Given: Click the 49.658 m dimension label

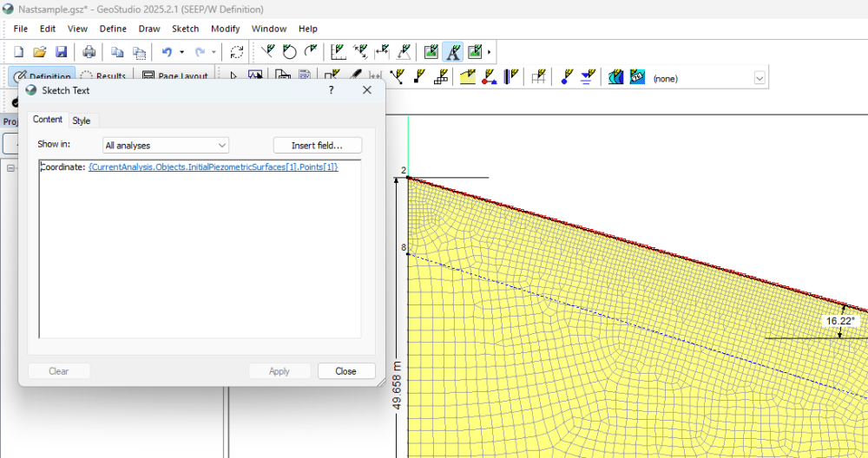Looking at the screenshot, I should click(397, 385).
